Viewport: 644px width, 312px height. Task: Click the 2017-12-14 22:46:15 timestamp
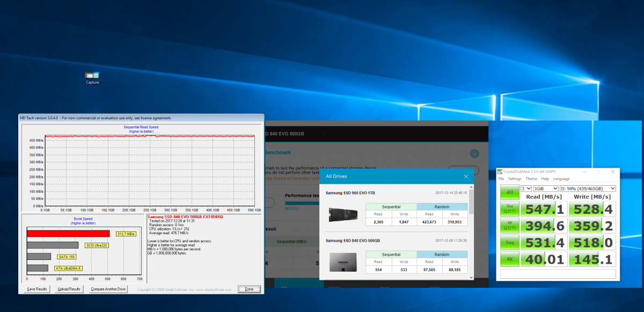click(451, 192)
